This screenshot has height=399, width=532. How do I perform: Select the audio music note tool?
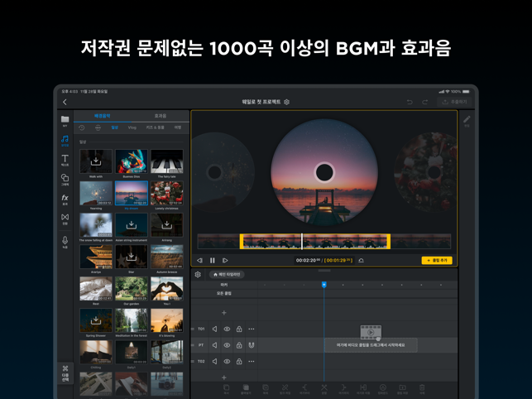pyautogui.click(x=65, y=140)
